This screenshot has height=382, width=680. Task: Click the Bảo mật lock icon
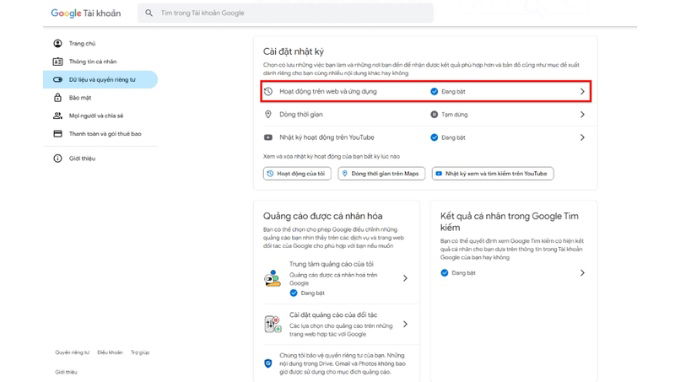pyautogui.click(x=58, y=98)
